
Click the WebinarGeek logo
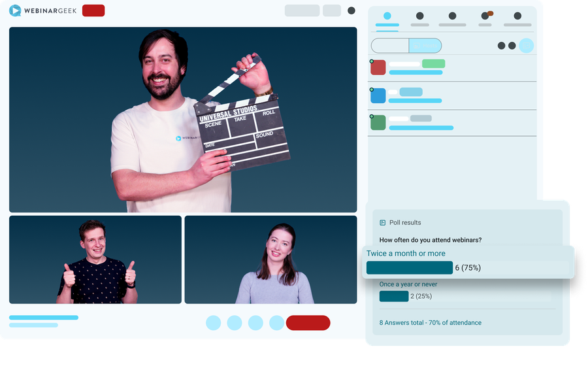coord(42,10)
